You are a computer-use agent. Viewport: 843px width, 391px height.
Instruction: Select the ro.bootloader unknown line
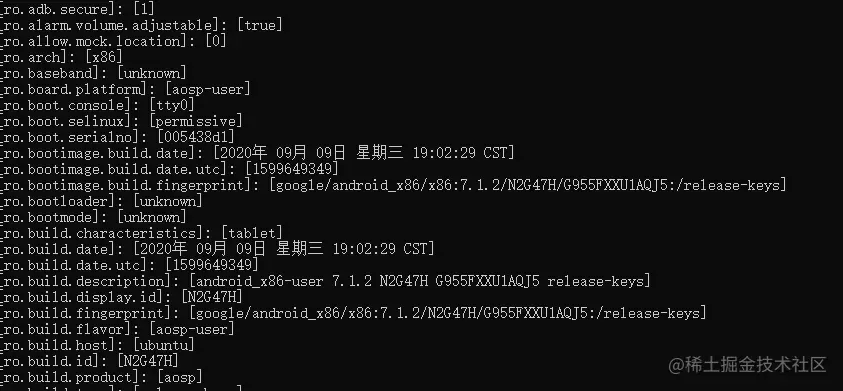pyautogui.click(x=101, y=201)
